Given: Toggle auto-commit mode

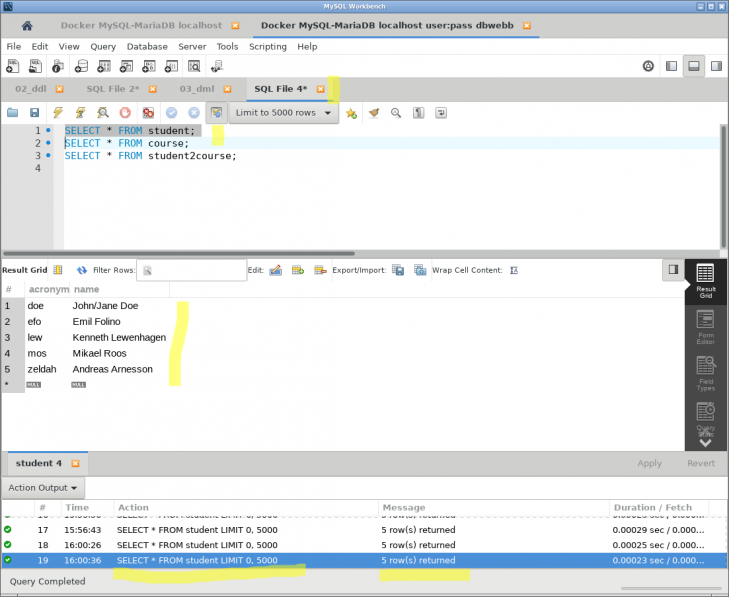Looking at the screenshot, I should pyautogui.click(x=217, y=113).
